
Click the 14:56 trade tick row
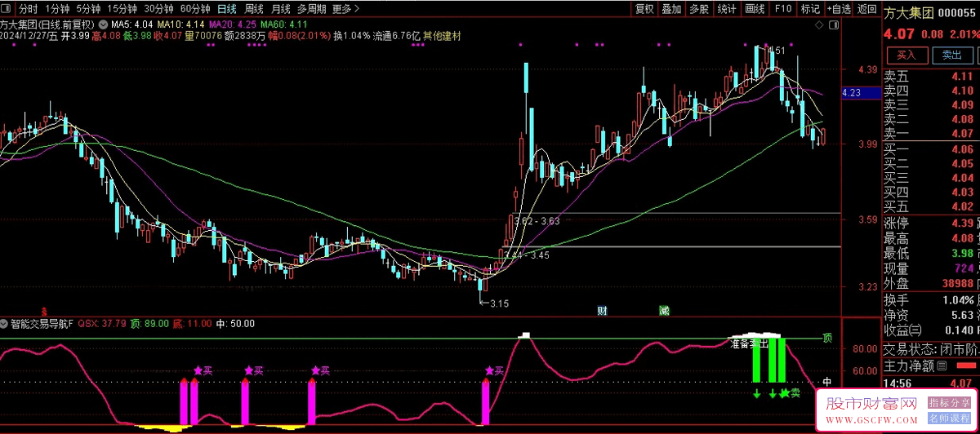pyautogui.click(x=931, y=383)
